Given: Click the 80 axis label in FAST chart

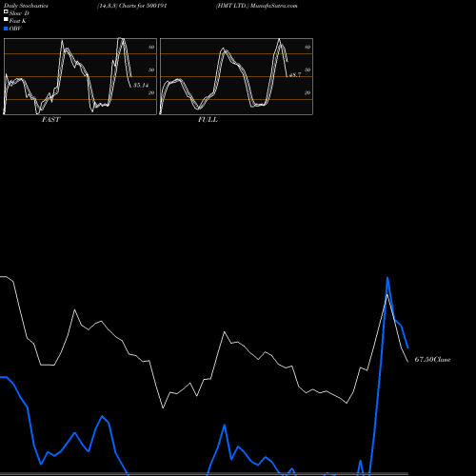Looking at the screenshot, I should tap(151, 47).
